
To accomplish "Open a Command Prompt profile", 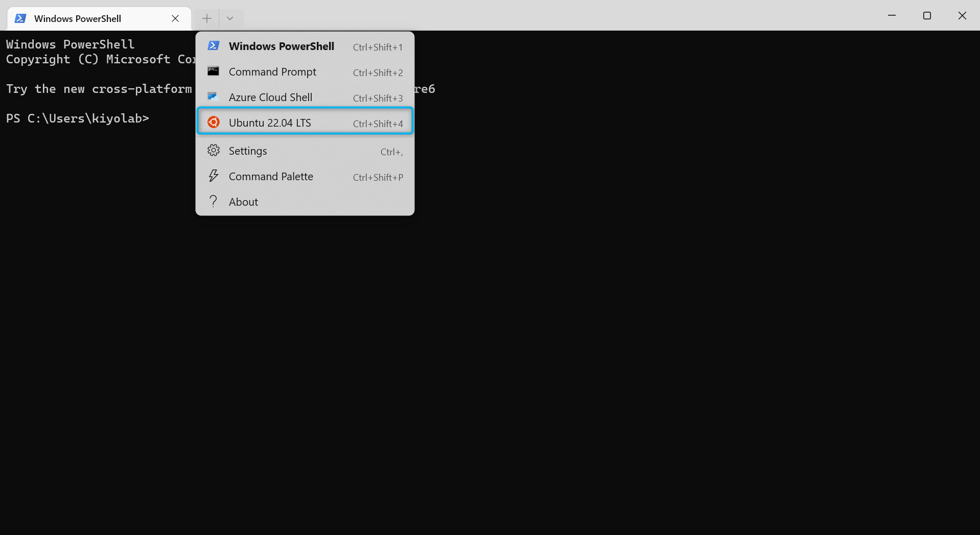I will tap(305, 71).
